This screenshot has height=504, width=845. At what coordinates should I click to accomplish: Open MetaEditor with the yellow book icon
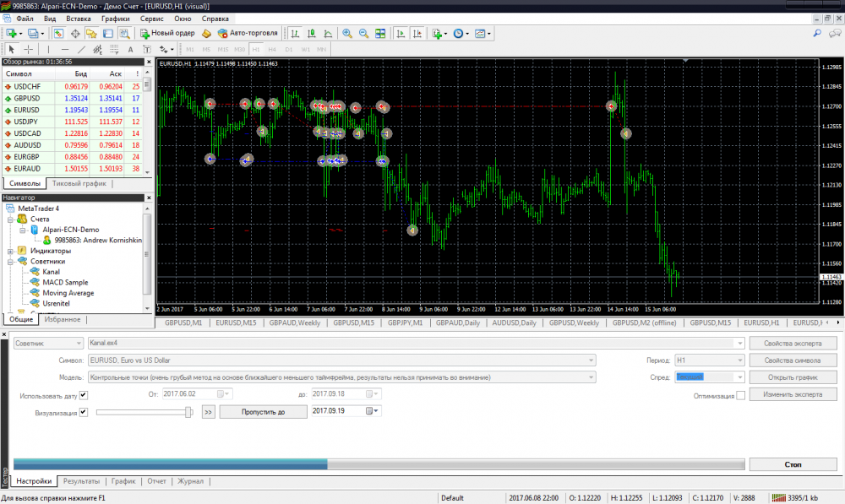pos(206,34)
